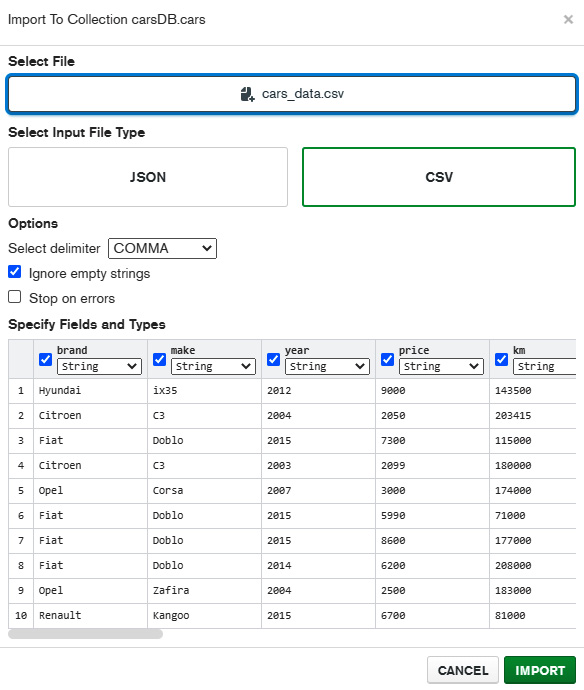Uncheck Ignore empty strings
Screen dimensions: 584x690
click(x=15, y=272)
